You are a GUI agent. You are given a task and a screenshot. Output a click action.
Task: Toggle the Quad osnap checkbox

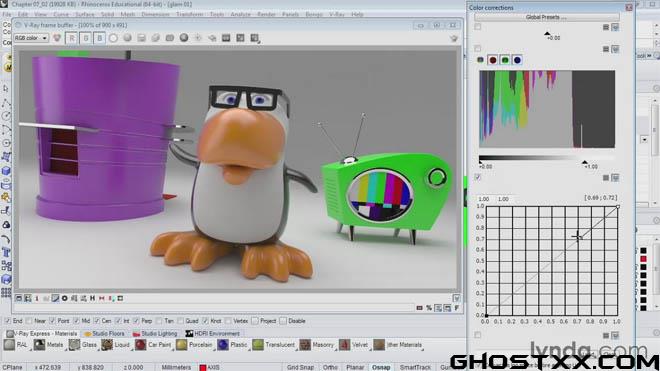coord(181,321)
